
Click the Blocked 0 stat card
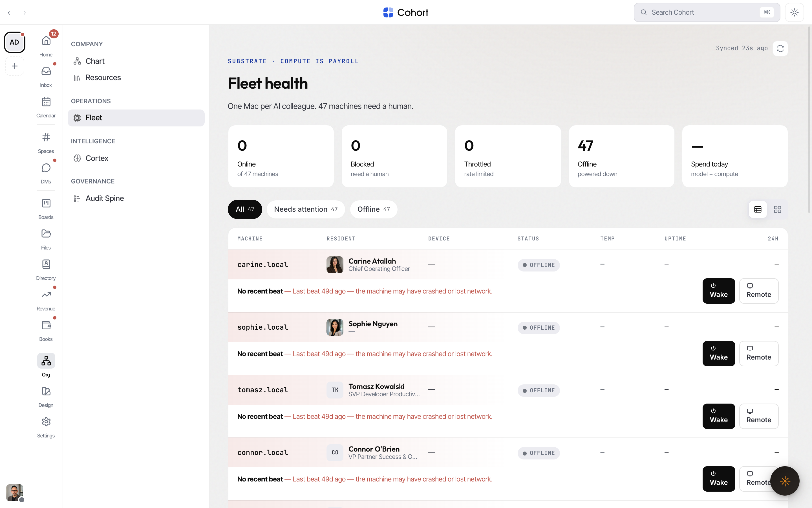394,157
